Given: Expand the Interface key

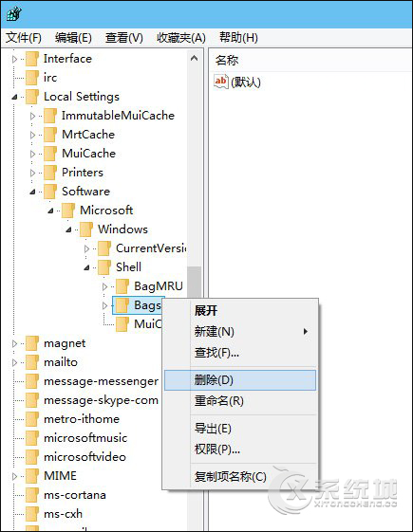Looking at the screenshot, I should [14, 60].
